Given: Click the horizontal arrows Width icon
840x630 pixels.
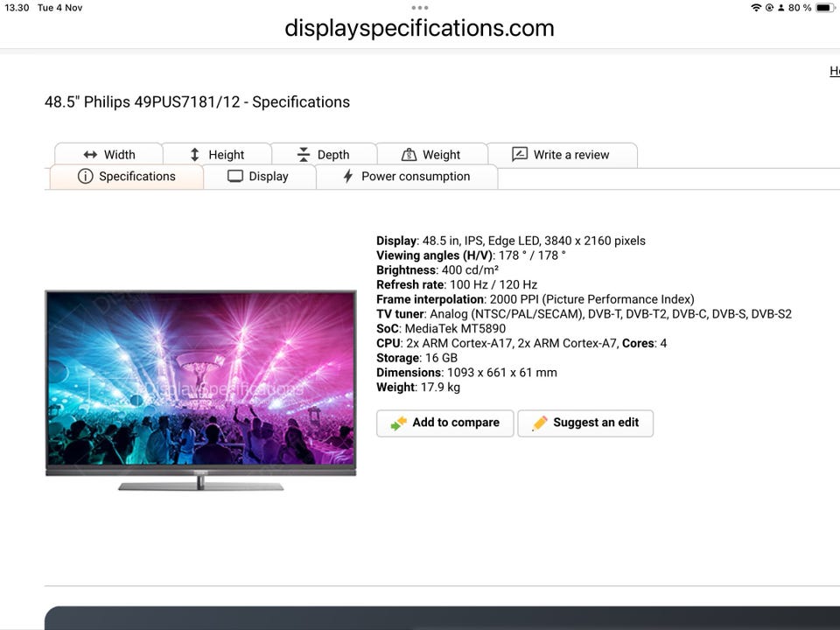Looking at the screenshot, I should tap(90, 155).
